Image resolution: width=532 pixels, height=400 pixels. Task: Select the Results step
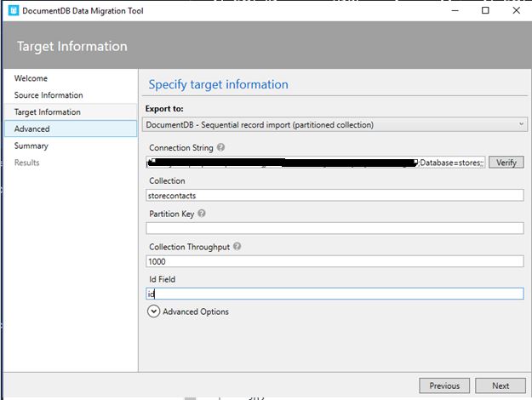pyautogui.click(x=71, y=163)
